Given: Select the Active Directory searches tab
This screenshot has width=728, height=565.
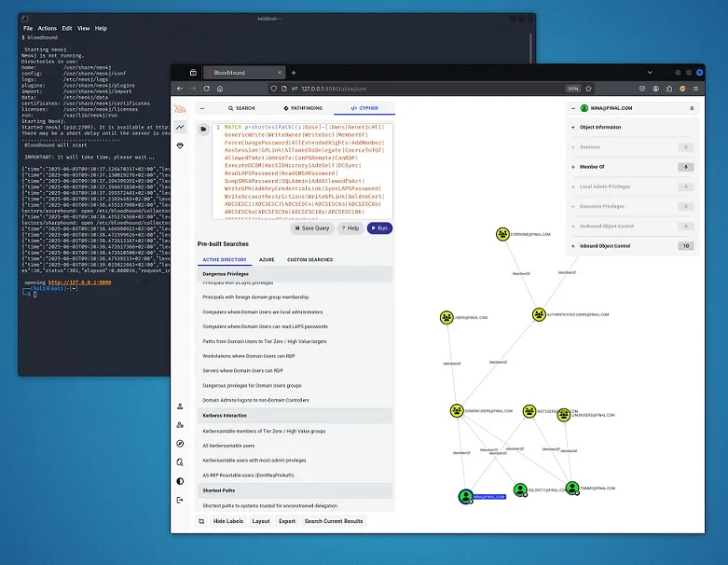Looking at the screenshot, I should pos(225,259).
